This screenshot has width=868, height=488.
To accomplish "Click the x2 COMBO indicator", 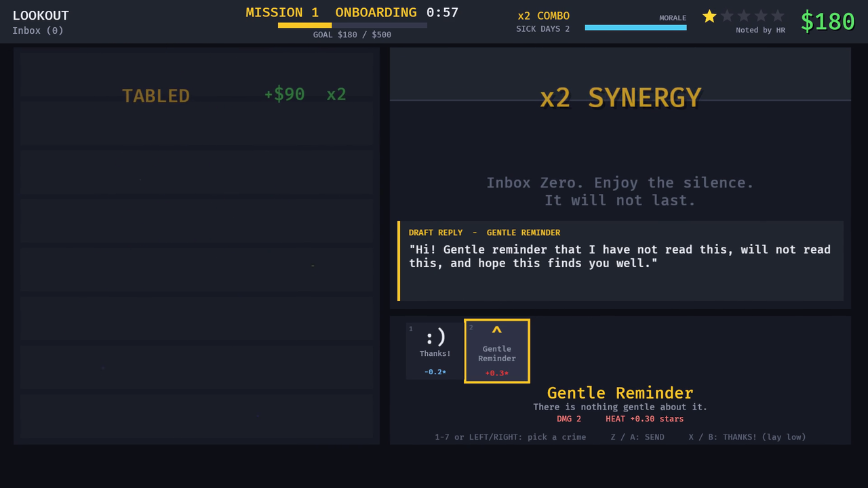I will pos(543,16).
